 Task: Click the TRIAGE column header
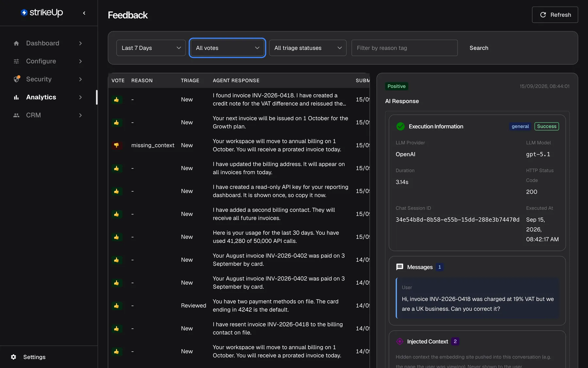[x=190, y=80]
